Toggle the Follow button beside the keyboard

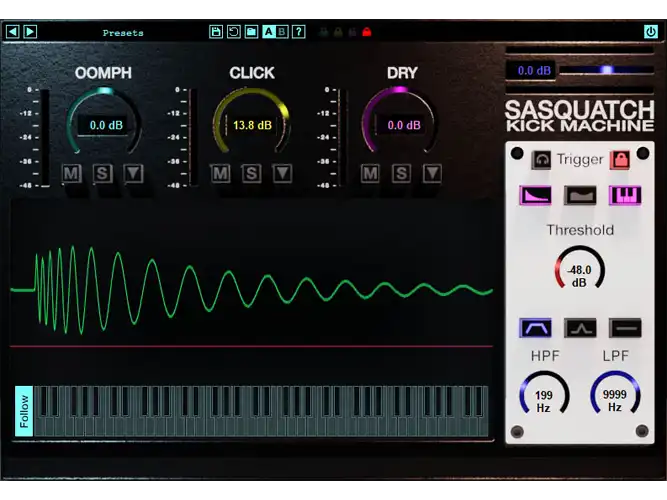coord(24,411)
